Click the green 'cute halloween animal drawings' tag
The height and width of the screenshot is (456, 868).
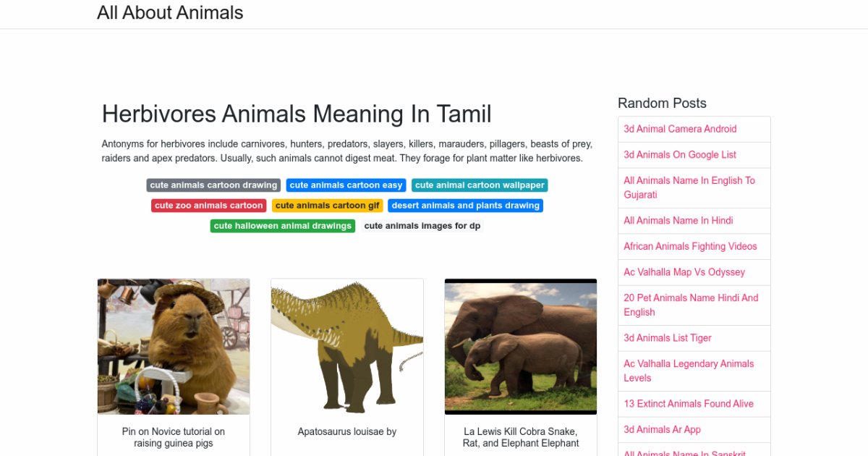tap(283, 226)
